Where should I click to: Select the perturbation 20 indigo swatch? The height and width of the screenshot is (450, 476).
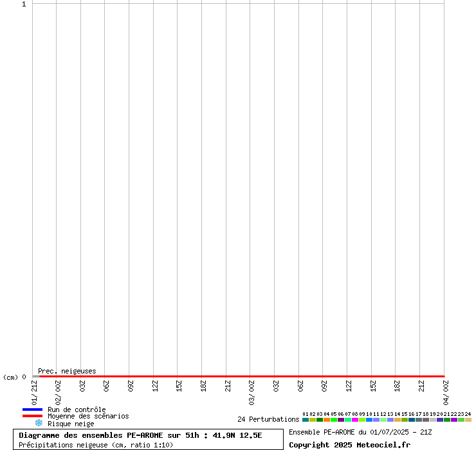point(440,420)
